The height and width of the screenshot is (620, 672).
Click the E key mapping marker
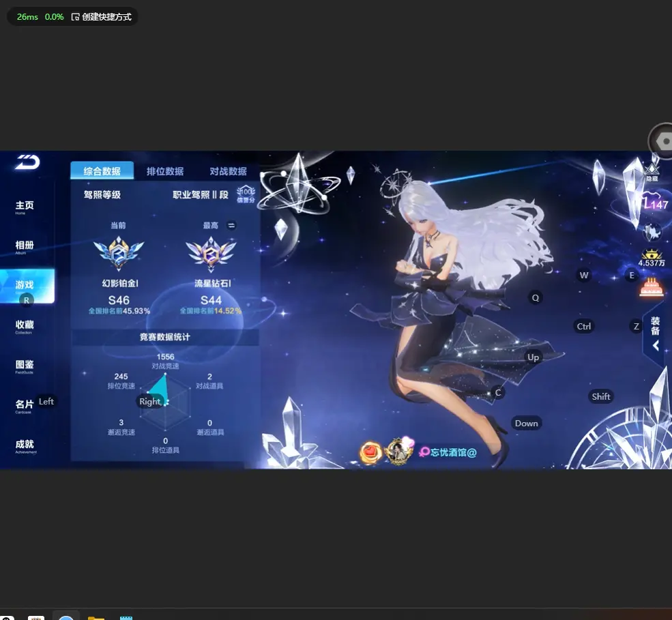pyautogui.click(x=632, y=275)
